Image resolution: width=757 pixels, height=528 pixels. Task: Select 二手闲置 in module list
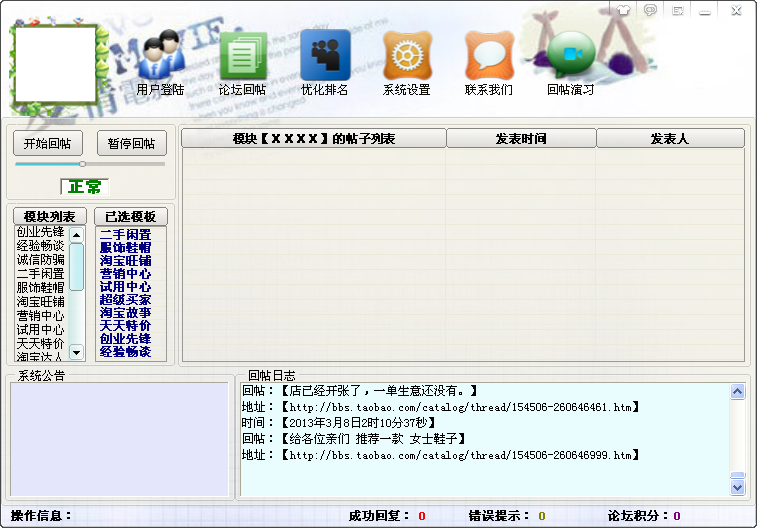pyautogui.click(x=41, y=274)
